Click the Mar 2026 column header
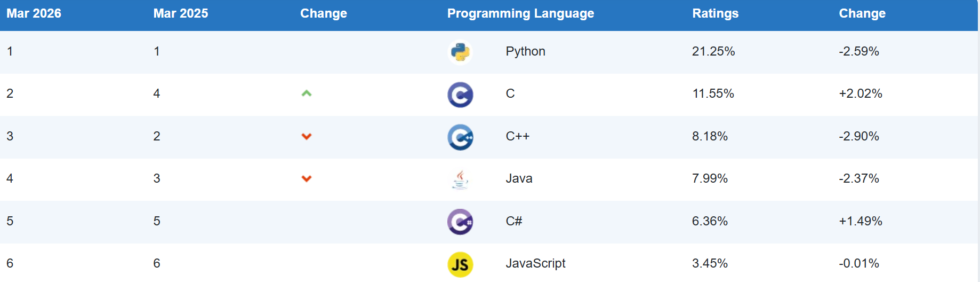This screenshot has height=282, width=980. tap(34, 13)
